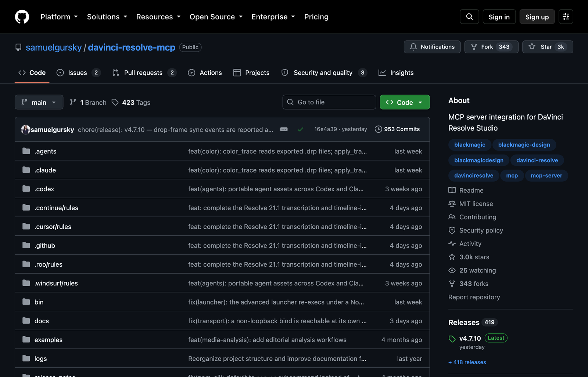Image resolution: width=588 pixels, height=377 pixels.
Task: Click the Sign in button
Action: 499,17
